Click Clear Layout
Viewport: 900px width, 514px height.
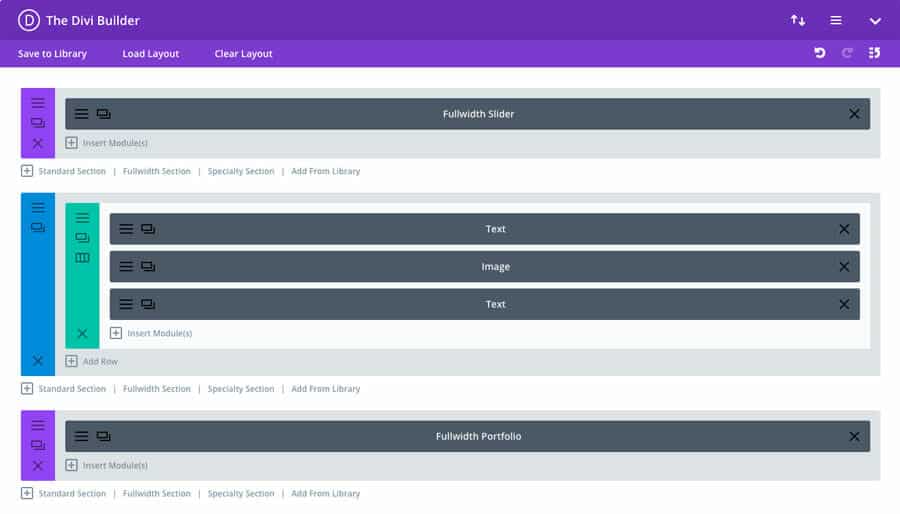pyautogui.click(x=243, y=53)
